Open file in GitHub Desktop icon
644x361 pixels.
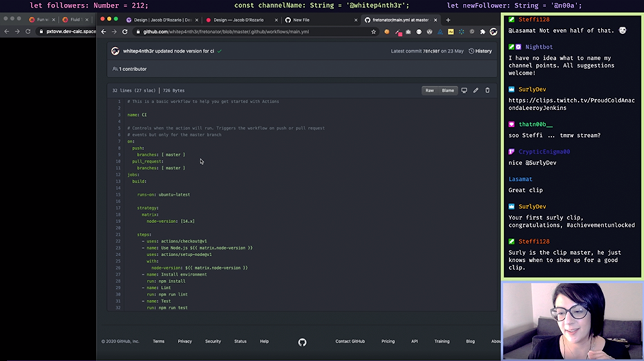464,90
